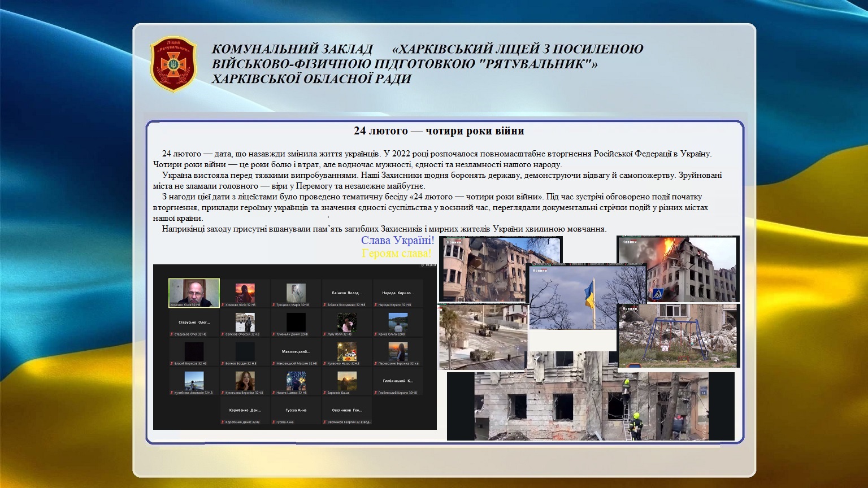Viewport: 868px width, 488px height.
Task: Click the Рятувальник lyceum emblem logo
Action: (173, 64)
